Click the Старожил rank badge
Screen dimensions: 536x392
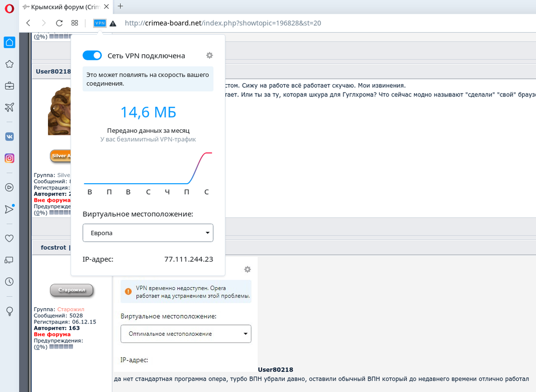pos(72,290)
